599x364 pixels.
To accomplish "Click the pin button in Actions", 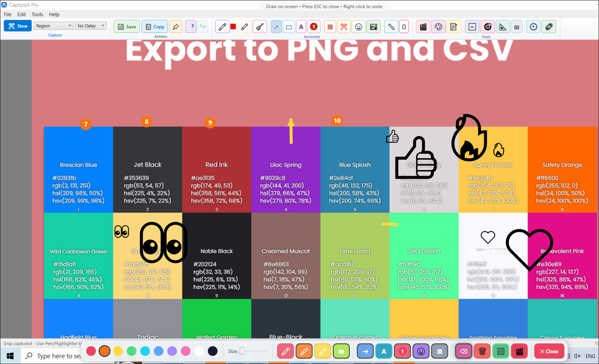I will click(176, 27).
